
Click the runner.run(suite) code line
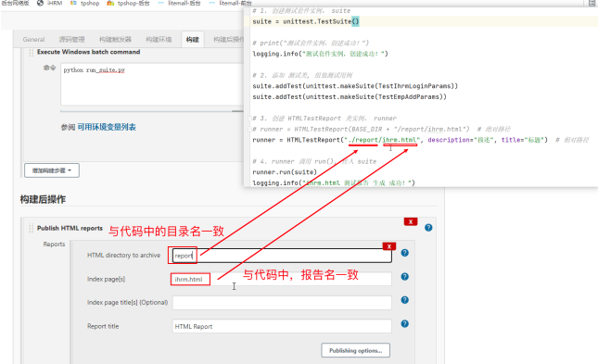pyautogui.click(x=285, y=172)
